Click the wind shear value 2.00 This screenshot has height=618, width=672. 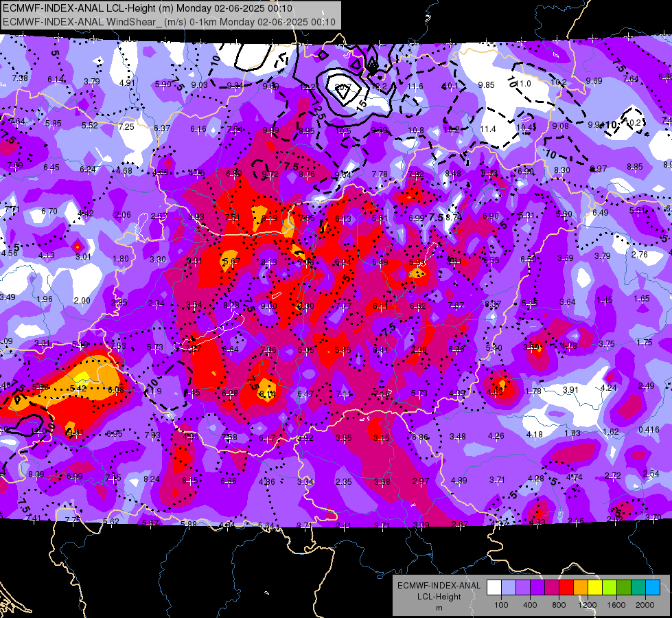(82, 301)
